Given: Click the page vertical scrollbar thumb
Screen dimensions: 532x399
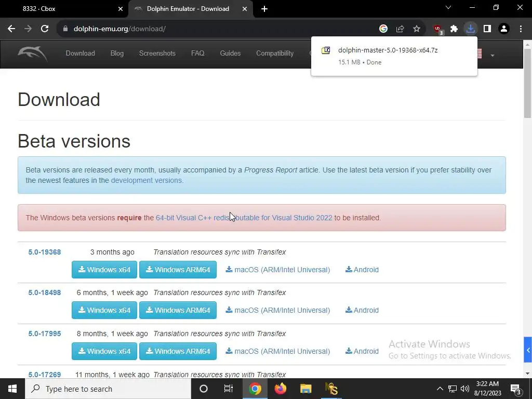Looking at the screenshot, I should (x=528, y=84).
